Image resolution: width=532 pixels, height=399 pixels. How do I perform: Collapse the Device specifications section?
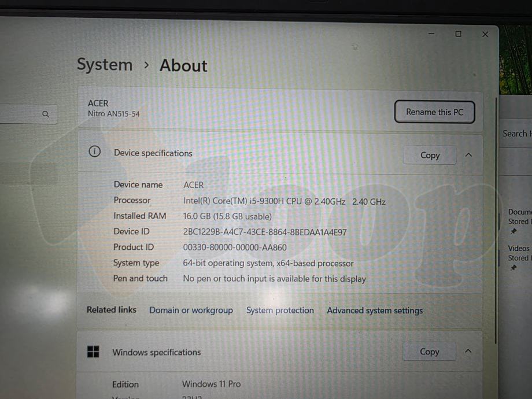tap(468, 155)
